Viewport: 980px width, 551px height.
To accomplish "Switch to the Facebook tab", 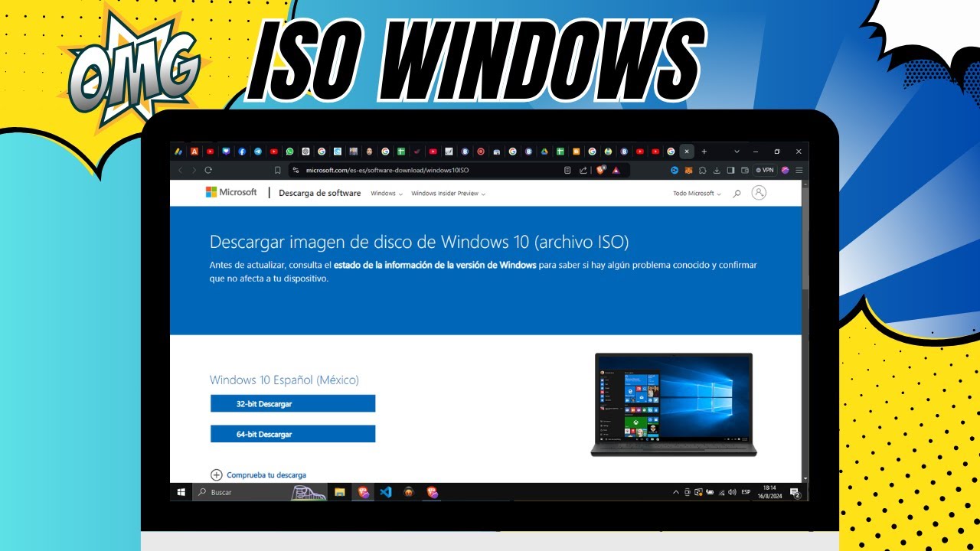I will click(242, 152).
